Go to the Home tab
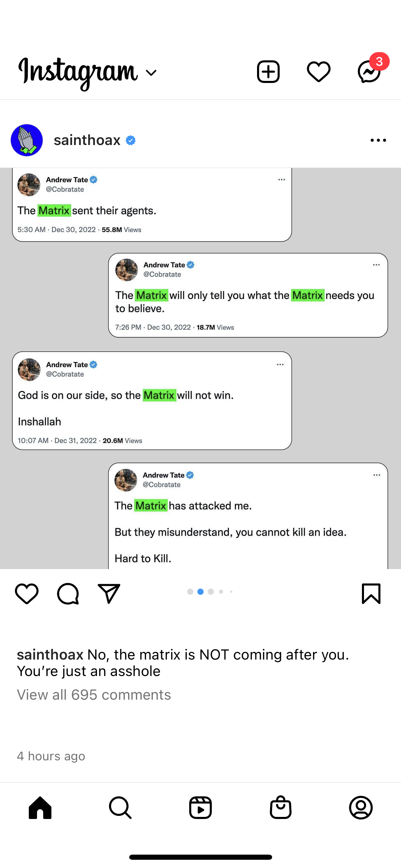 (x=40, y=808)
